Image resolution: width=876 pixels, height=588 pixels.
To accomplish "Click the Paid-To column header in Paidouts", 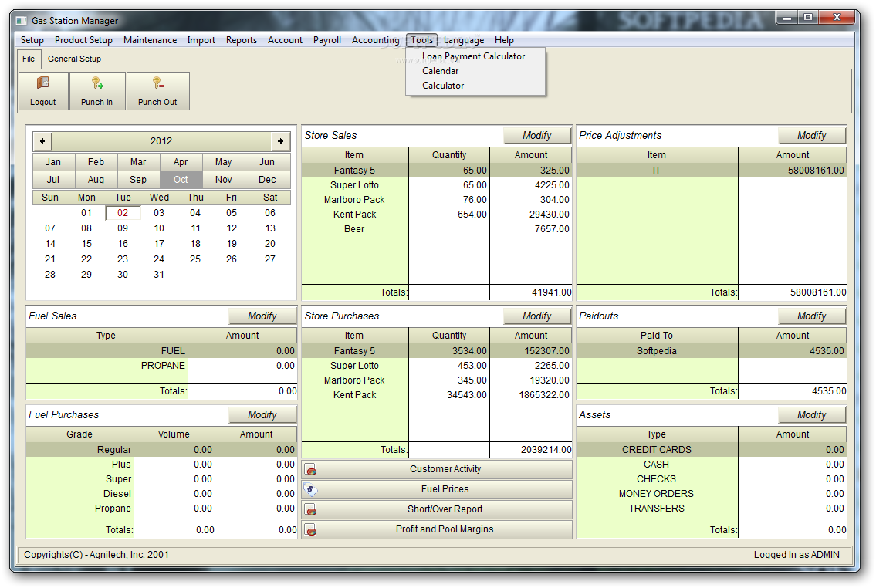I will [x=657, y=336].
